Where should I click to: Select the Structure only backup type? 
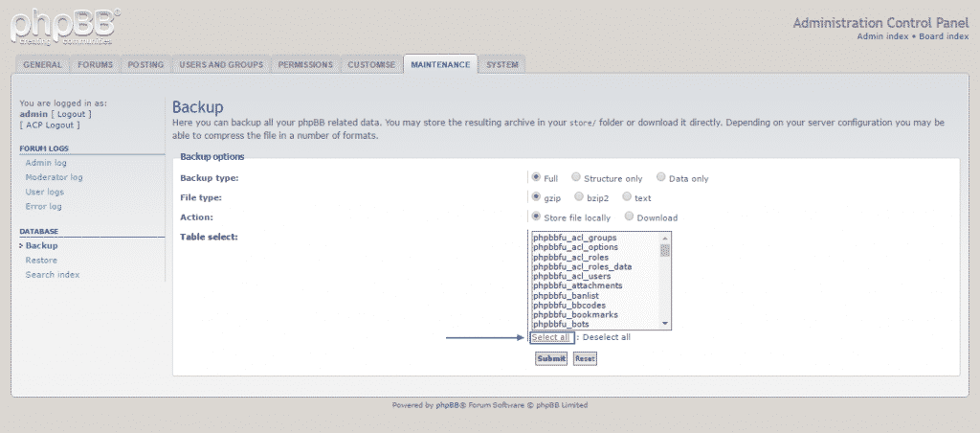576,177
